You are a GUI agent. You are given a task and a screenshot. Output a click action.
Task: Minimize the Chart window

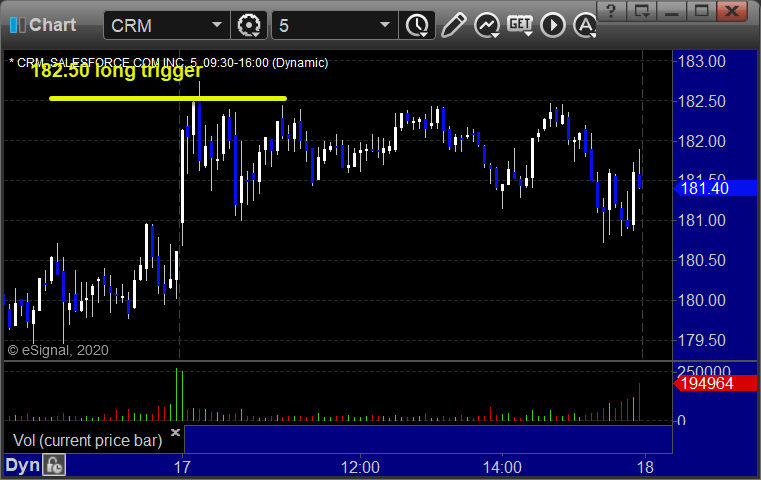671,11
